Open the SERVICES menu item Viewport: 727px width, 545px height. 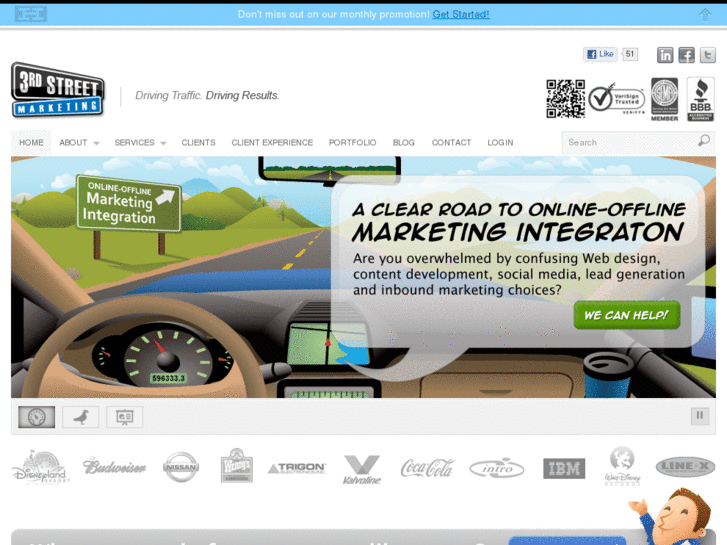[x=134, y=142]
